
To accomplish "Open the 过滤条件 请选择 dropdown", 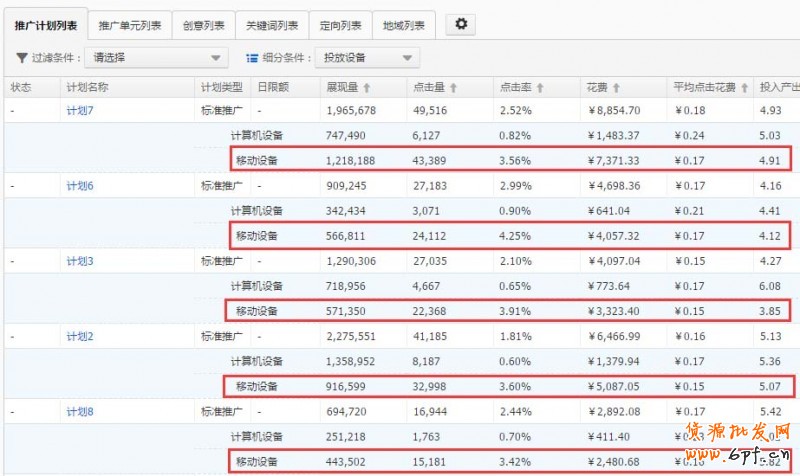I will pos(155,58).
